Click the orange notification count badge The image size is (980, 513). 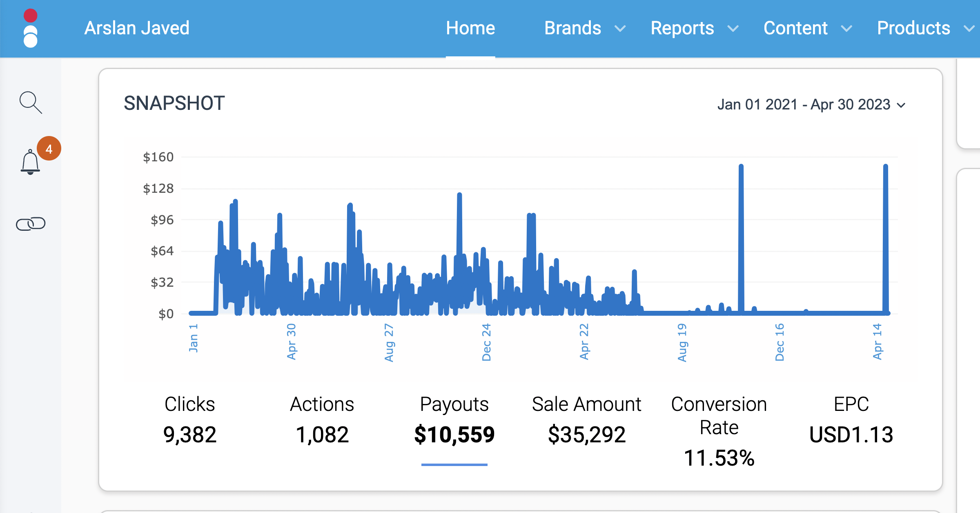[x=49, y=149]
